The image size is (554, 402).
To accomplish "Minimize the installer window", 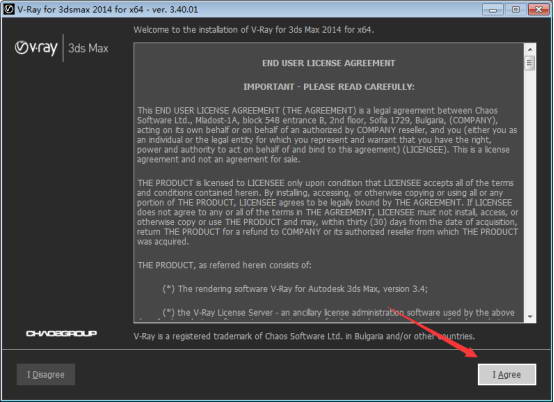I will tap(493, 10).
